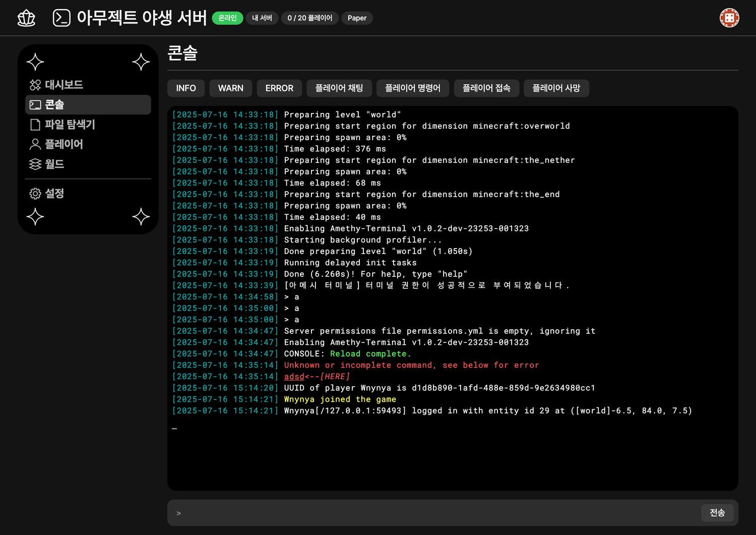Click the crown logo icon in header
The width and height of the screenshot is (756, 535).
[26, 18]
